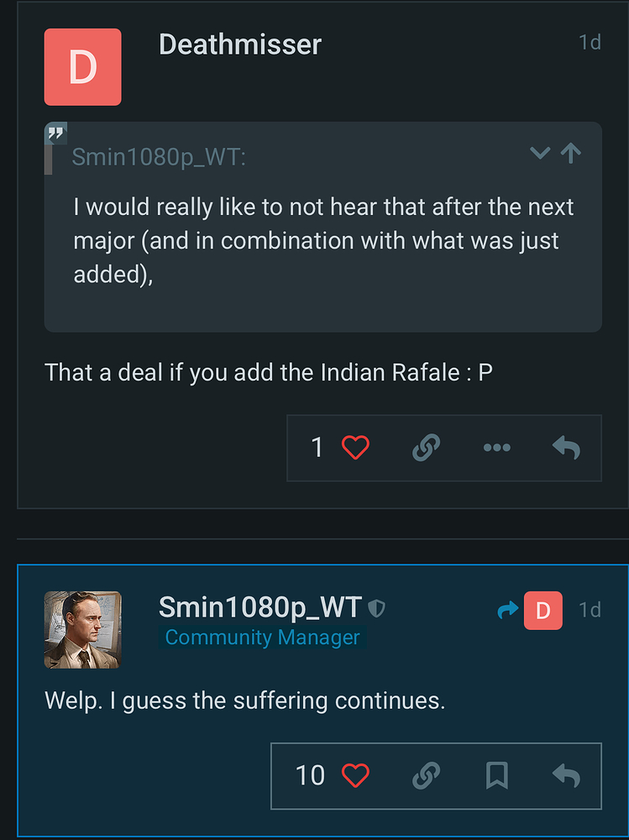The image size is (629, 840).
Task: Click the Community Manager title label
Action: pos(262,638)
